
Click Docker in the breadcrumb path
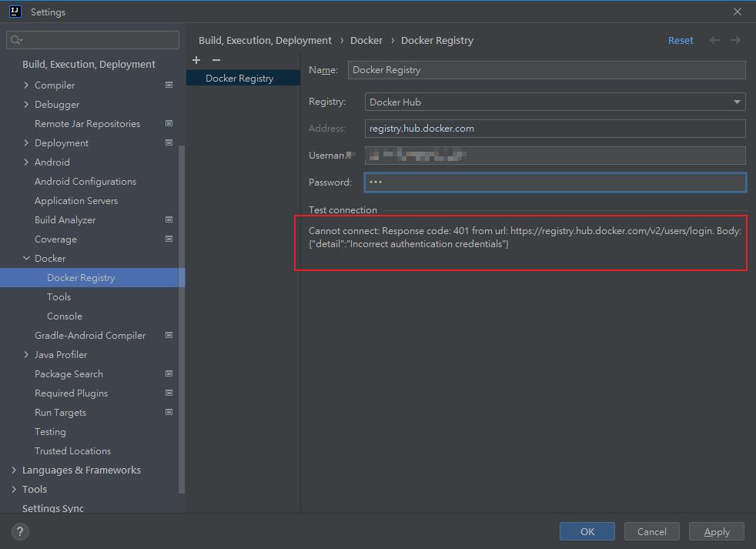[366, 40]
